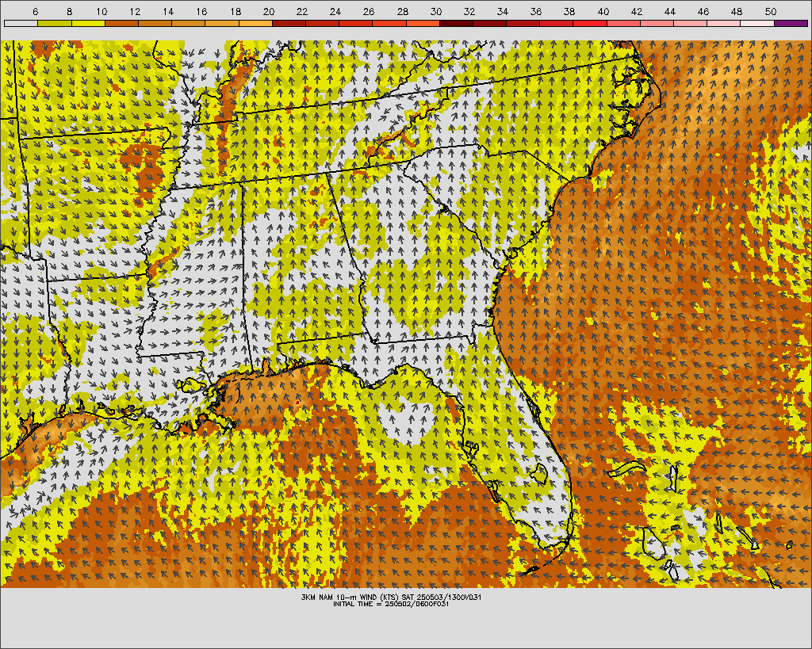Select the '28' scale value
The width and height of the screenshot is (812, 649).
(x=402, y=11)
